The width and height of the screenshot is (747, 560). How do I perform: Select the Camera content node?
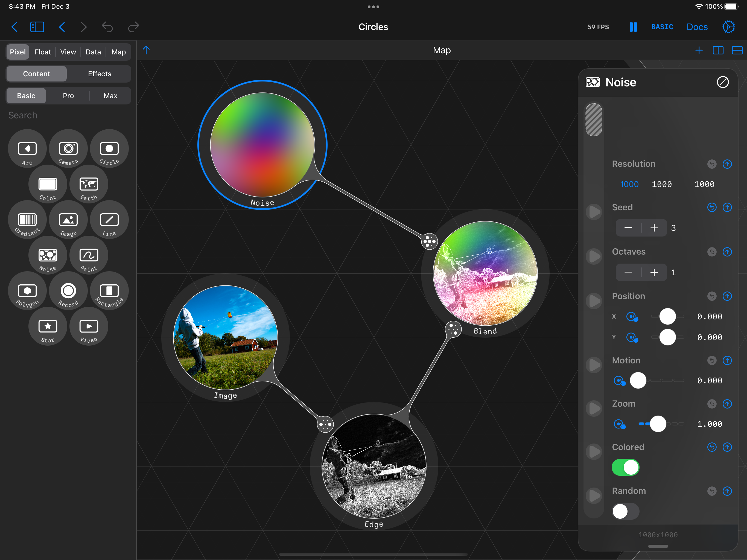[x=68, y=149]
